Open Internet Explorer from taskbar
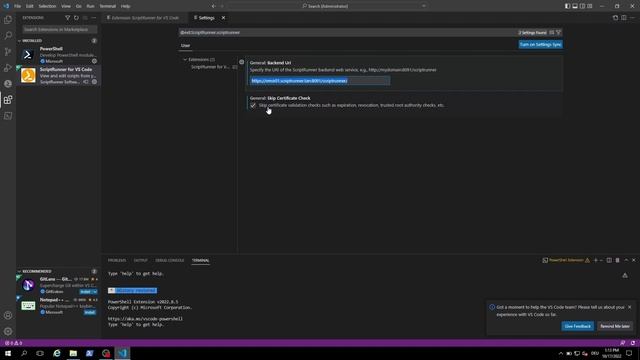The image size is (640, 360). click(57, 353)
